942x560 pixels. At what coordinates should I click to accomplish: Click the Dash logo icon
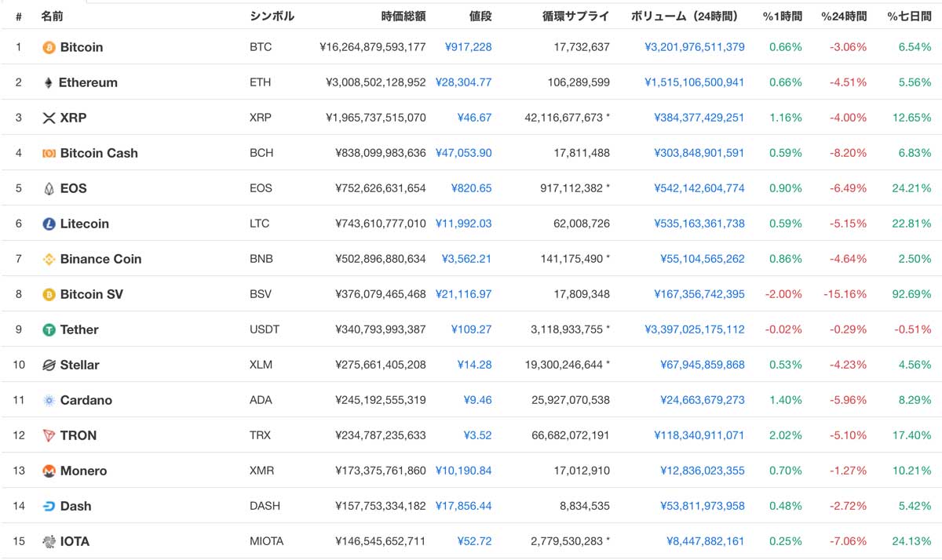(49, 506)
